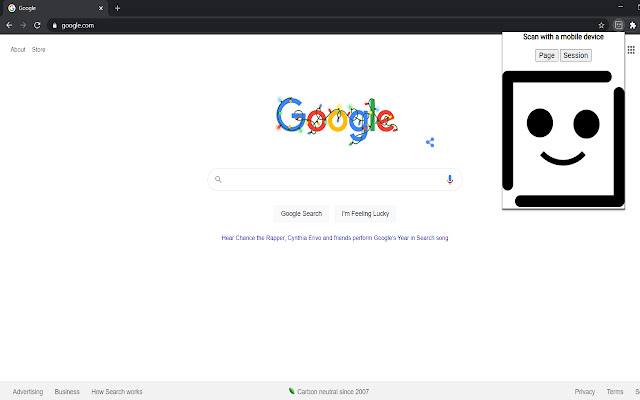The height and width of the screenshot is (400, 640).
Task: Open the Year in Search song link
Action: [x=335, y=238]
